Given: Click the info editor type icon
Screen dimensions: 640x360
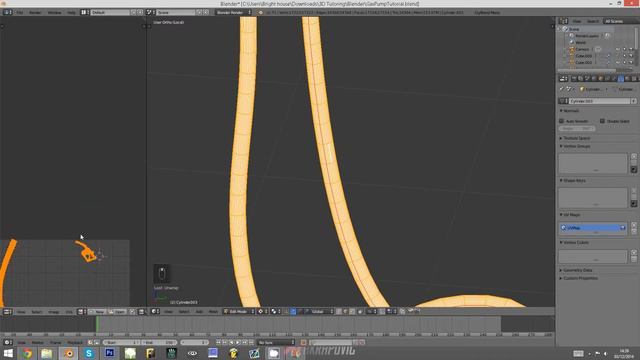Looking at the screenshot, I should click(7, 13).
